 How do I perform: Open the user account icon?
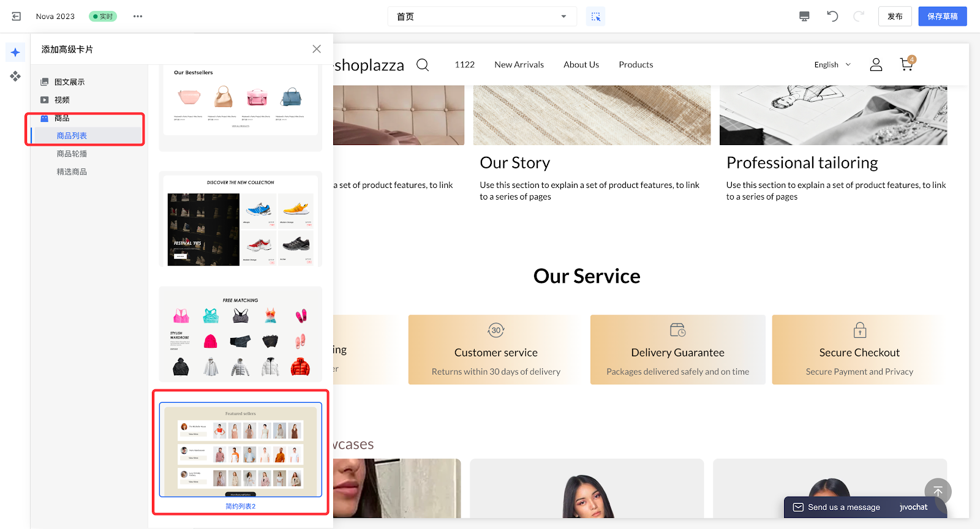coord(876,64)
